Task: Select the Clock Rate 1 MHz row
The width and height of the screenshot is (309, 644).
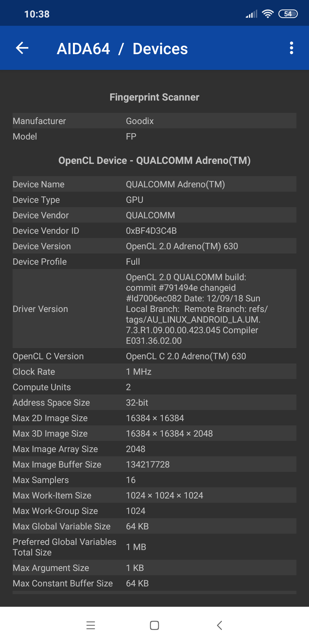Action: (x=154, y=372)
